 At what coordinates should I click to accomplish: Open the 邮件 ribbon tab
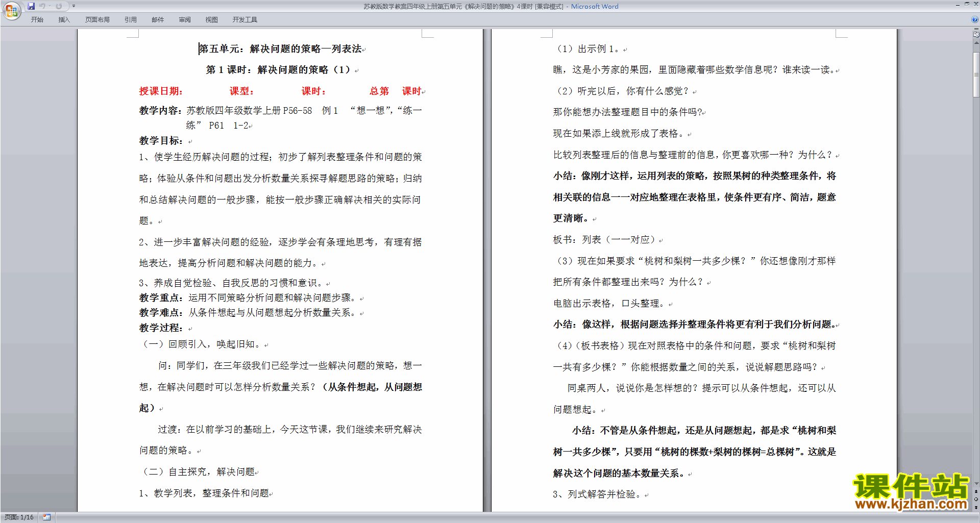158,20
